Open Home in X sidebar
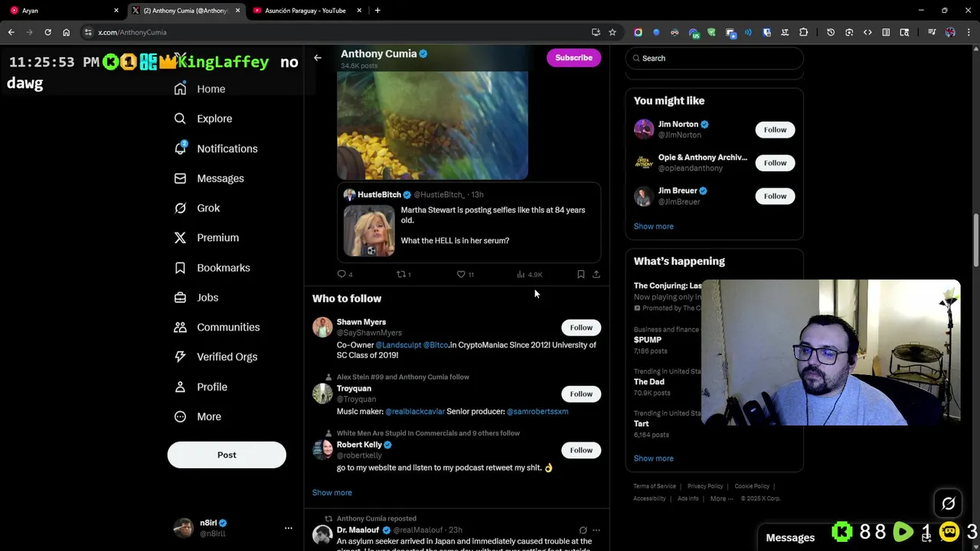The height and width of the screenshot is (551, 980). click(200, 89)
